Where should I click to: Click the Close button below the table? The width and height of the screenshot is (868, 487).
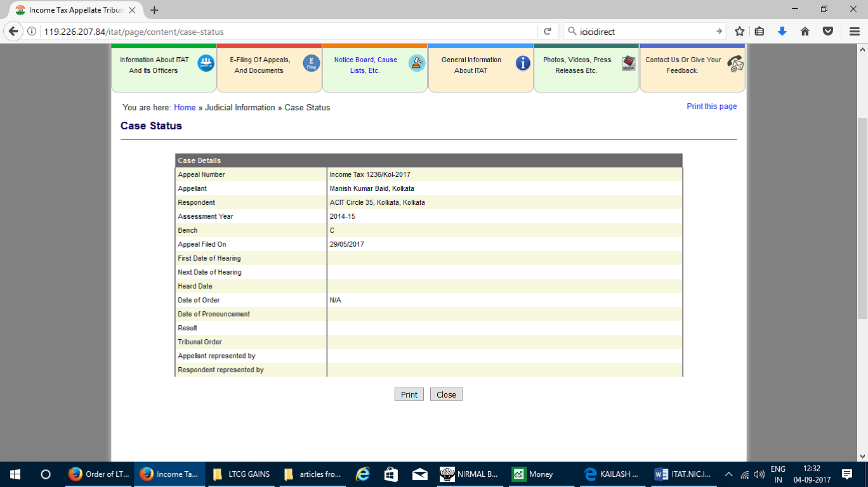[x=446, y=394]
